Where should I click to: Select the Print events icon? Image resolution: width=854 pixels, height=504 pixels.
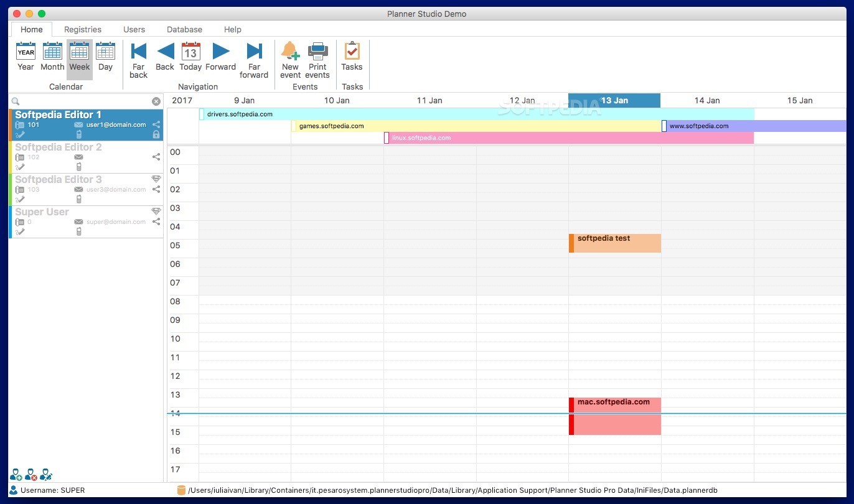(317, 60)
